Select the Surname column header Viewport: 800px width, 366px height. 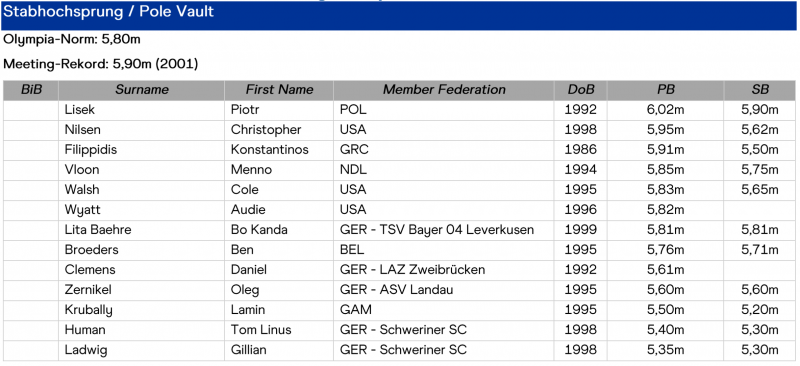pyautogui.click(x=141, y=90)
